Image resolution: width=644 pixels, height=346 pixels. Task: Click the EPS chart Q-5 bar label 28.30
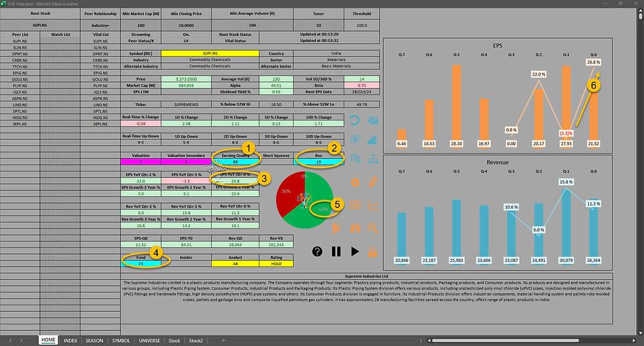tap(456, 144)
